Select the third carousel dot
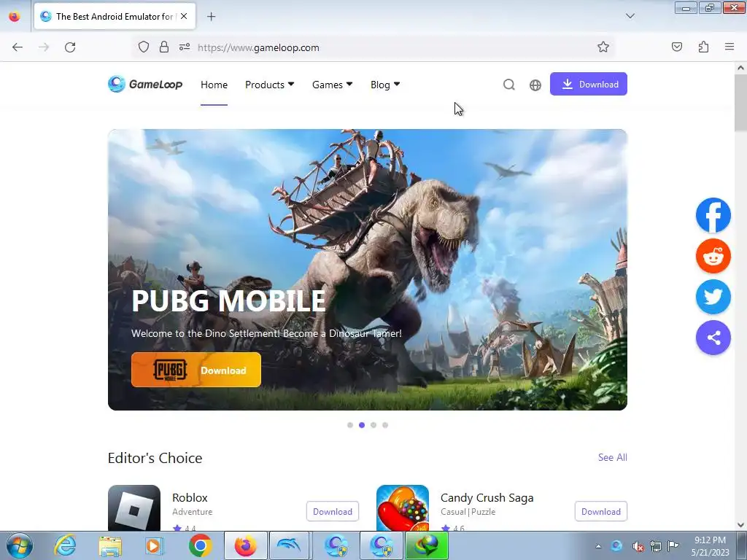The height and width of the screenshot is (560, 747). tap(373, 425)
